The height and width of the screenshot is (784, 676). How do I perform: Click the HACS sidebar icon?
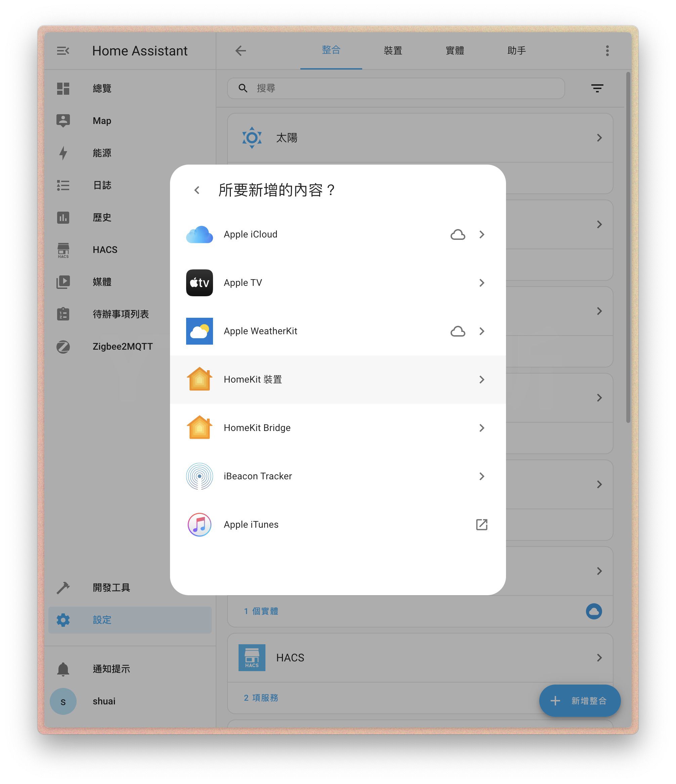65,250
